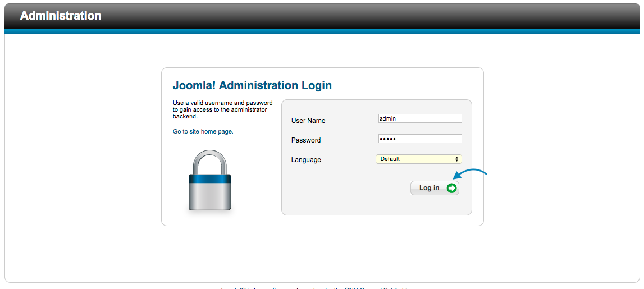Click empty space inside the gray login panel
644x289 pixels.
click(345, 193)
